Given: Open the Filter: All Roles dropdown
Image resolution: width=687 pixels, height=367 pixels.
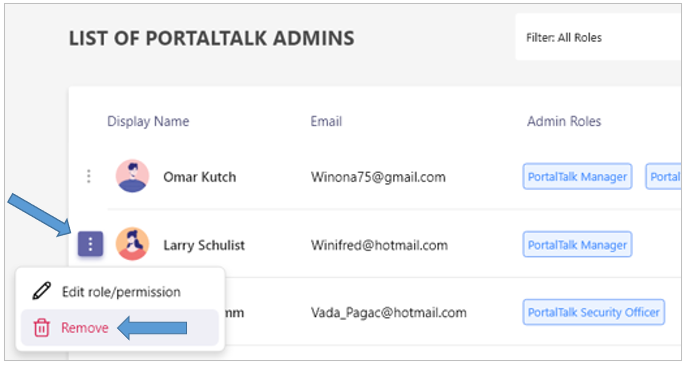Looking at the screenshot, I should (598, 37).
